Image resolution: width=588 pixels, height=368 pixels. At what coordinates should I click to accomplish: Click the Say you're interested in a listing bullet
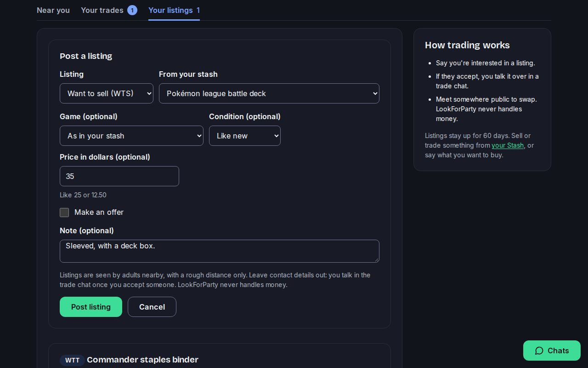486,63
